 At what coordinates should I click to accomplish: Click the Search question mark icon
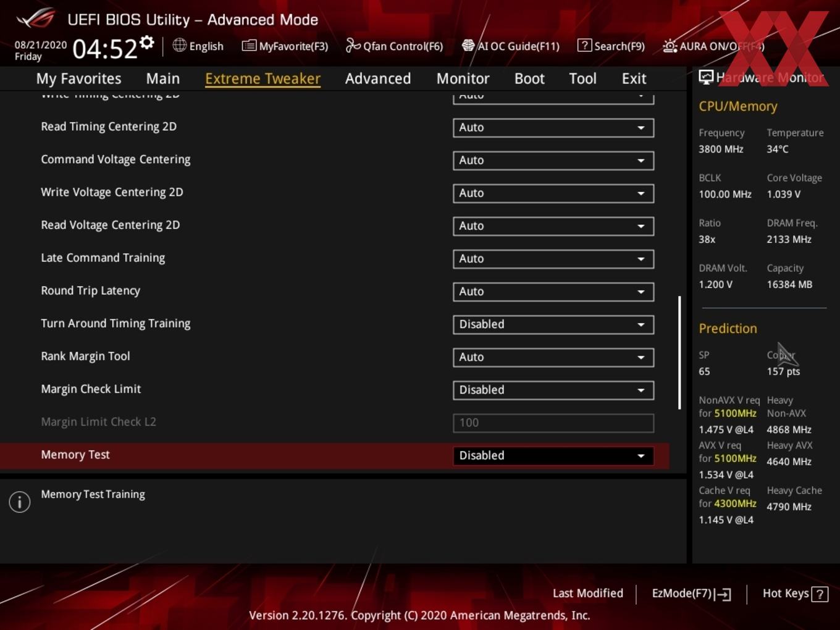[584, 45]
